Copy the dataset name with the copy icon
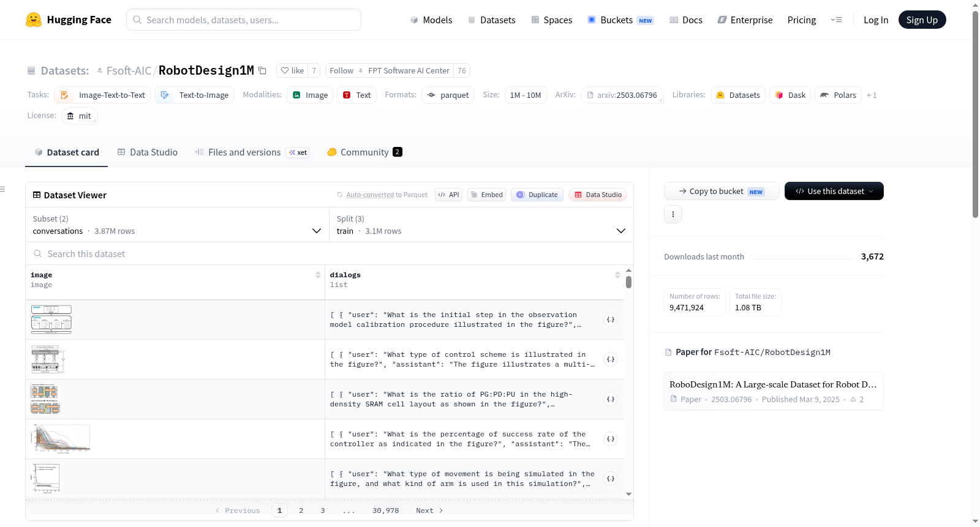The image size is (980, 527). [263, 70]
